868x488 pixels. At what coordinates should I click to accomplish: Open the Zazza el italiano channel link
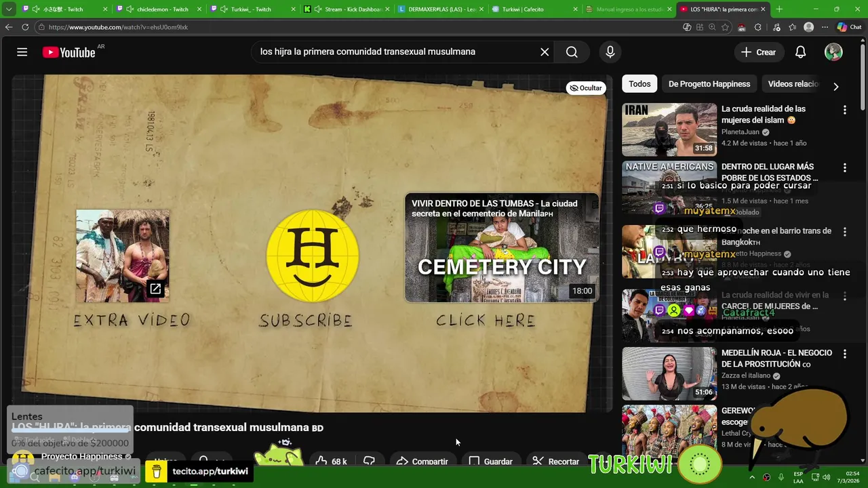coord(746,375)
